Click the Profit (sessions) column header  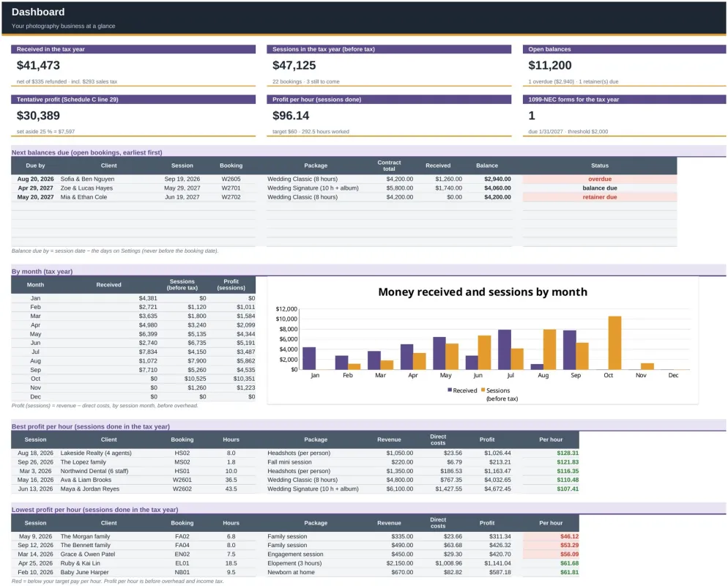pos(231,285)
